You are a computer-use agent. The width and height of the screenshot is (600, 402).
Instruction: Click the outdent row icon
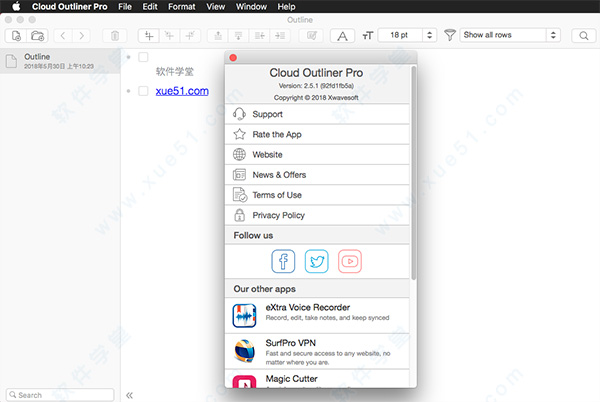point(259,36)
